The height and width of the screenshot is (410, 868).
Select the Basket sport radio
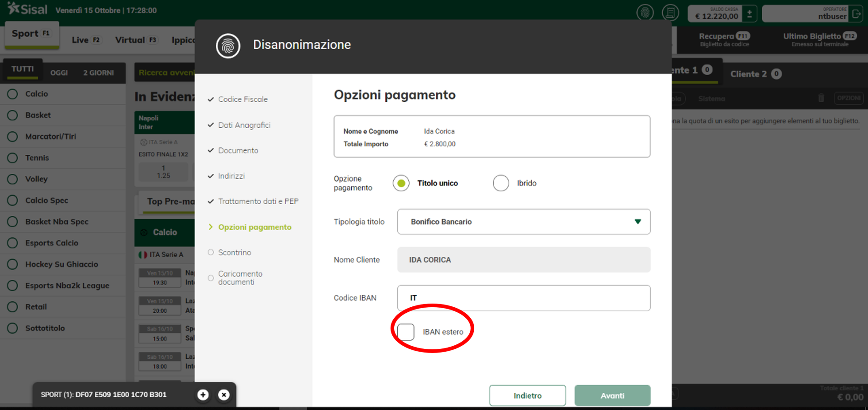tap(13, 115)
